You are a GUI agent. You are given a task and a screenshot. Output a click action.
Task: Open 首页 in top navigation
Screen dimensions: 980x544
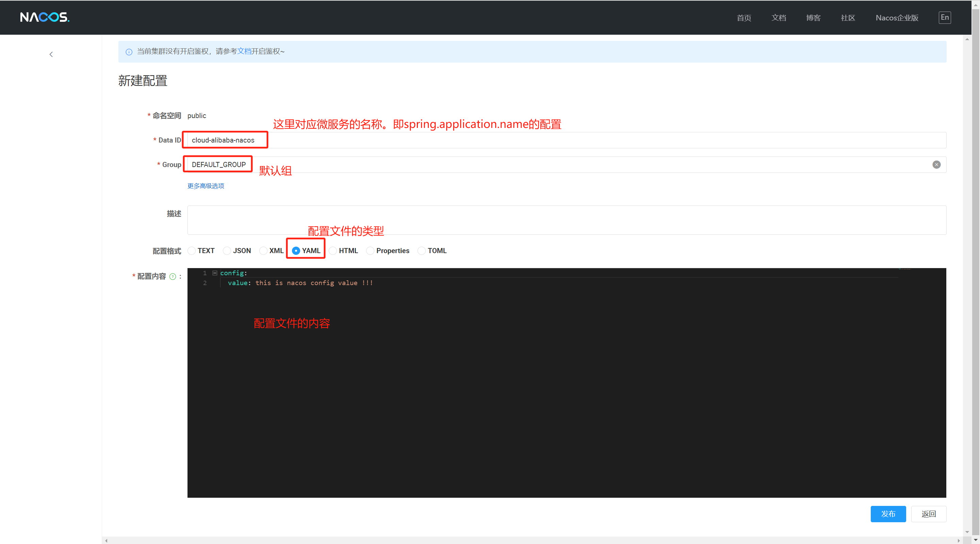[x=744, y=18]
